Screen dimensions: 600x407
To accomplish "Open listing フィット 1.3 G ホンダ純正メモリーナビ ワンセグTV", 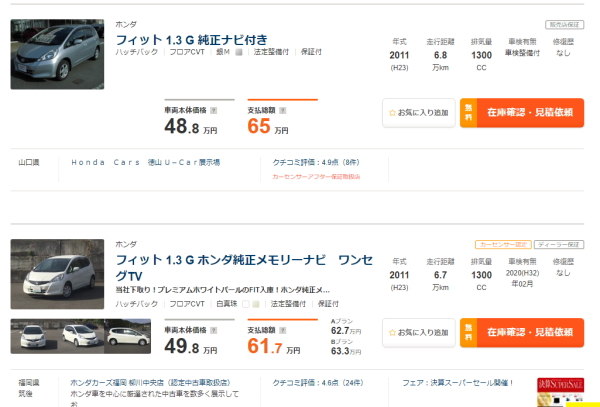I will (x=244, y=267).
